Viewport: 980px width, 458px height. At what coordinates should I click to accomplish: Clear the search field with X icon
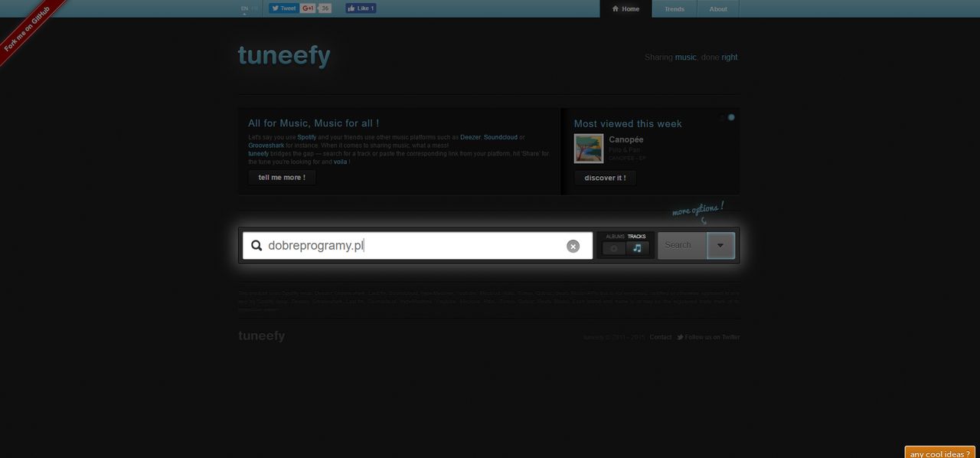(573, 246)
